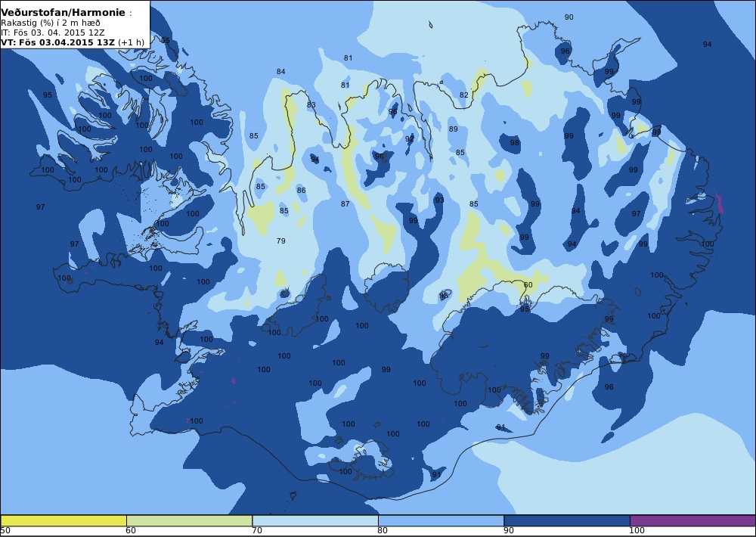Click the 'Veðurstofan/Harmonie' title text
Image resolution: width=756 pixels, height=537 pixels.
[x=64, y=13]
